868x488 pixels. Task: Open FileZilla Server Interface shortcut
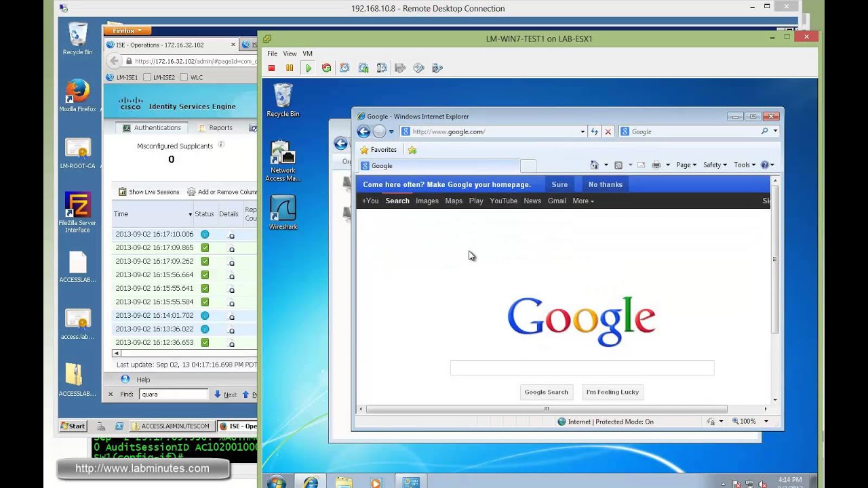click(x=77, y=212)
